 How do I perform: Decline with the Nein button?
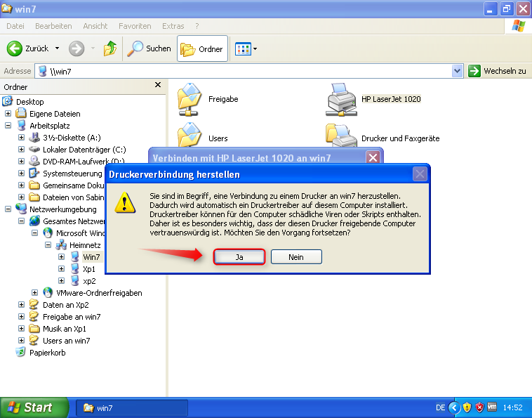pyautogui.click(x=296, y=257)
